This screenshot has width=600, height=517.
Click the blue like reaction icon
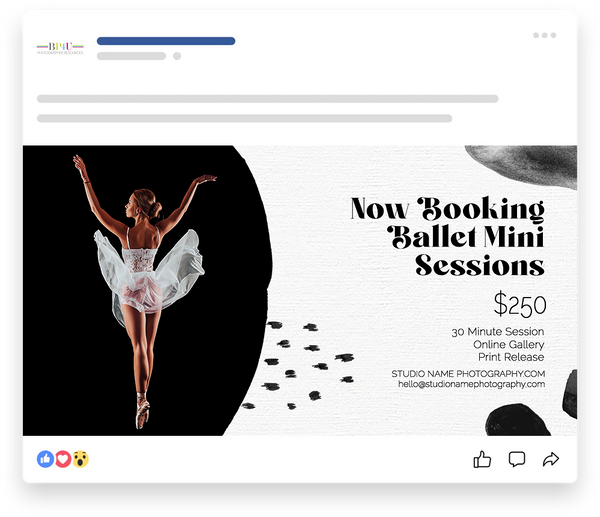46,459
